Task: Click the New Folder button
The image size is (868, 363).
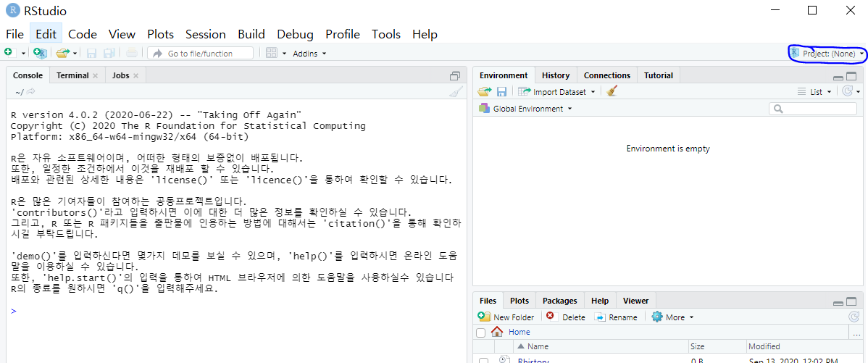Action: point(506,317)
